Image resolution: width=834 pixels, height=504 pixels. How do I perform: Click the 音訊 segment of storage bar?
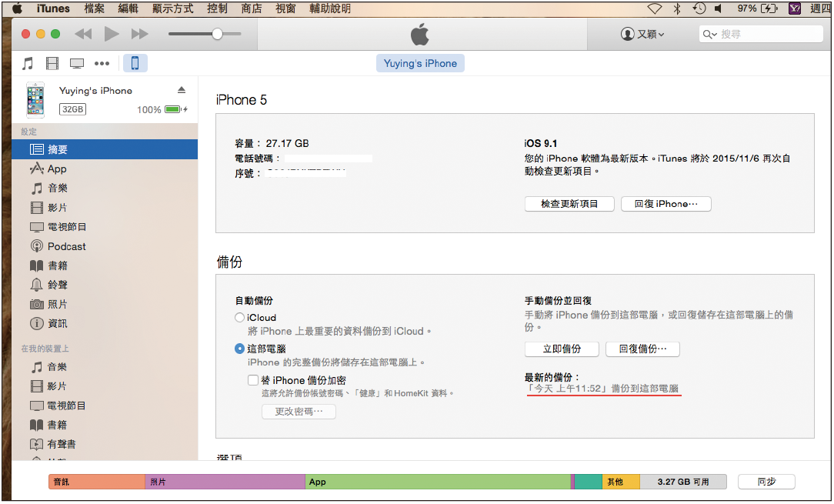coord(97,482)
